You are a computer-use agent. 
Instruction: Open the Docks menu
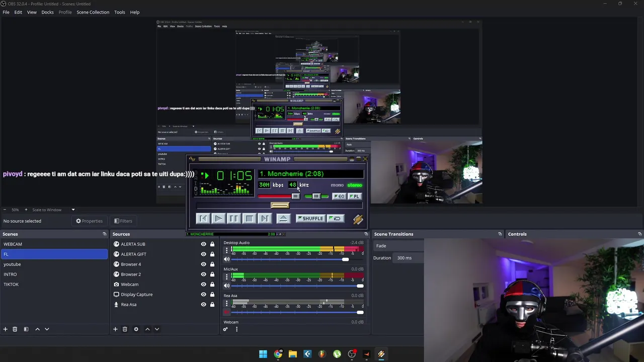click(47, 12)
